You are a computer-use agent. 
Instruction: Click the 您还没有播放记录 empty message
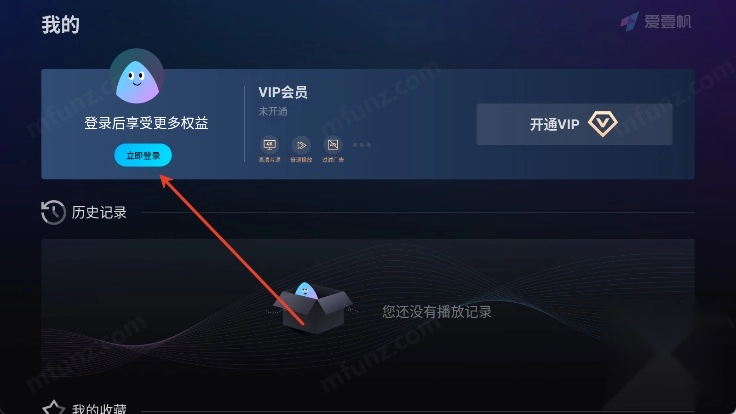point(437,312)
